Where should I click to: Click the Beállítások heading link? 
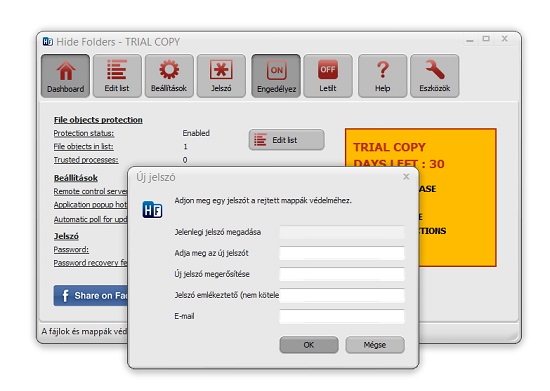pos(76,178)
